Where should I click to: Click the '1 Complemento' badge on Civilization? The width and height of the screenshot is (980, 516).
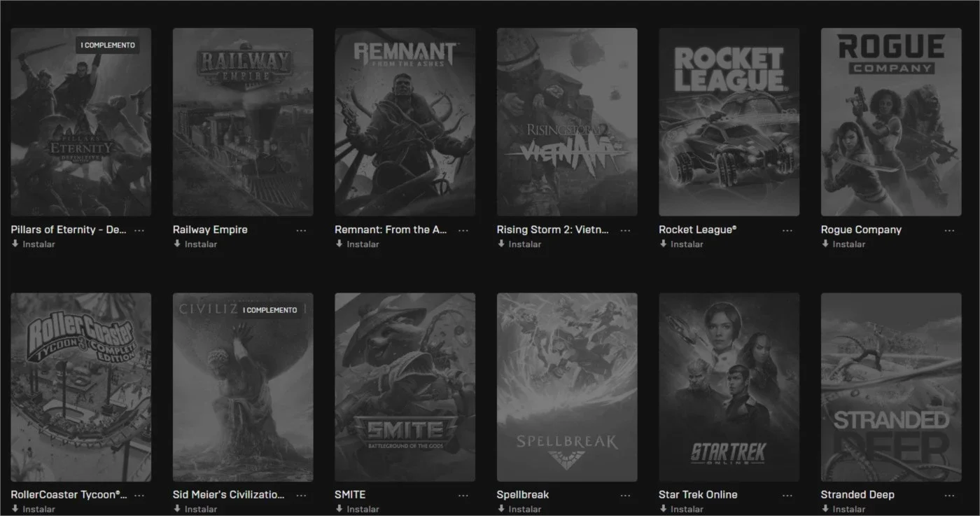269,310
